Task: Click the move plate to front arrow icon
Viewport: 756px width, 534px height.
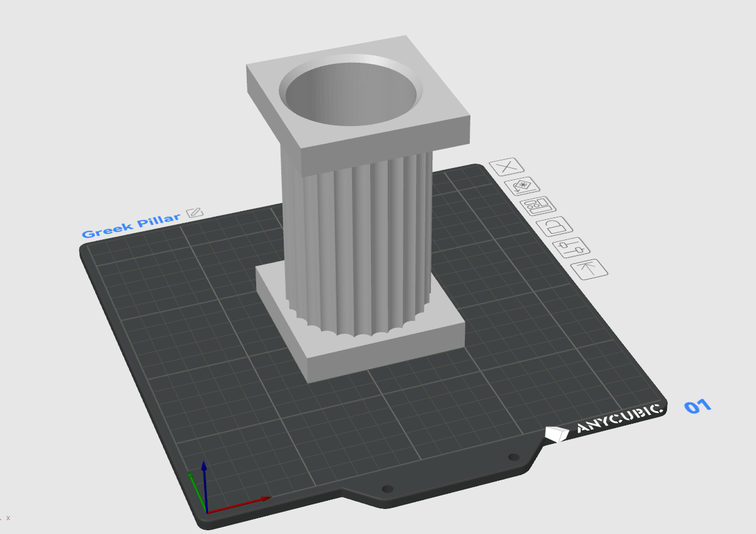Action: click(x=589, y=268)
